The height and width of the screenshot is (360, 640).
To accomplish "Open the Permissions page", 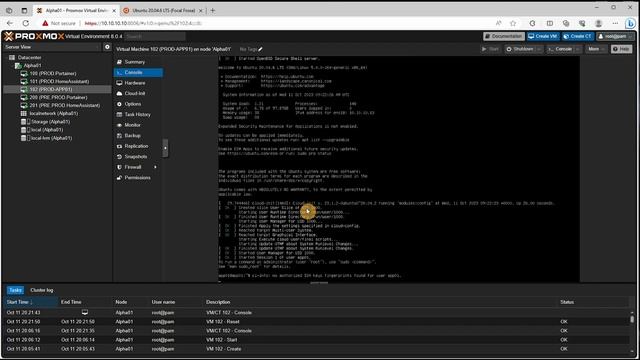I will 138,178.
